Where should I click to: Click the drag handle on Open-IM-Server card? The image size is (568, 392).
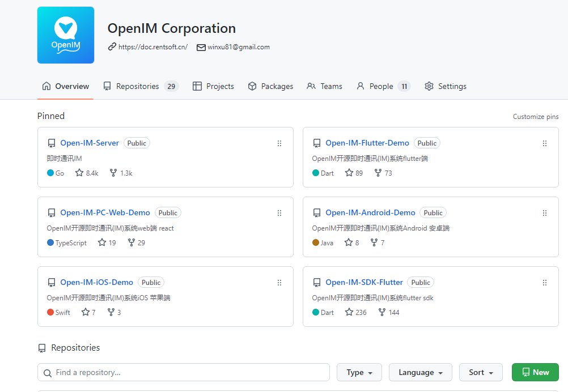point(279,143)
